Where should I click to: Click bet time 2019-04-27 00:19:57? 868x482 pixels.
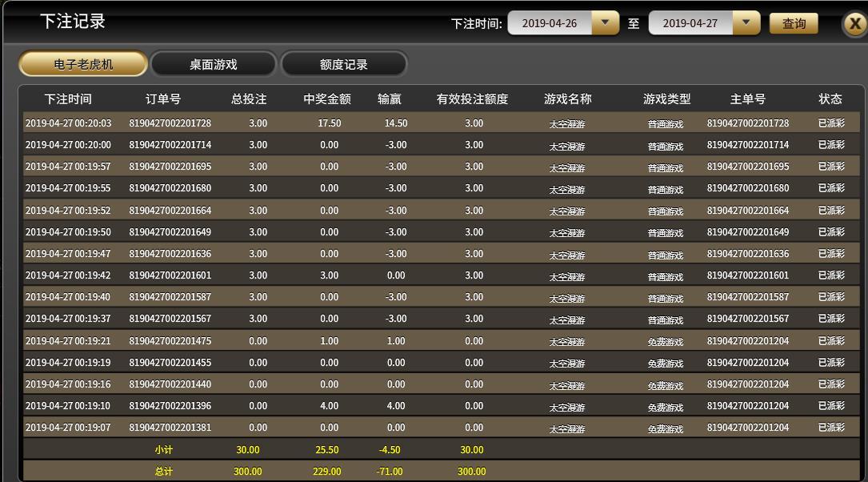[x=68, y=167]
